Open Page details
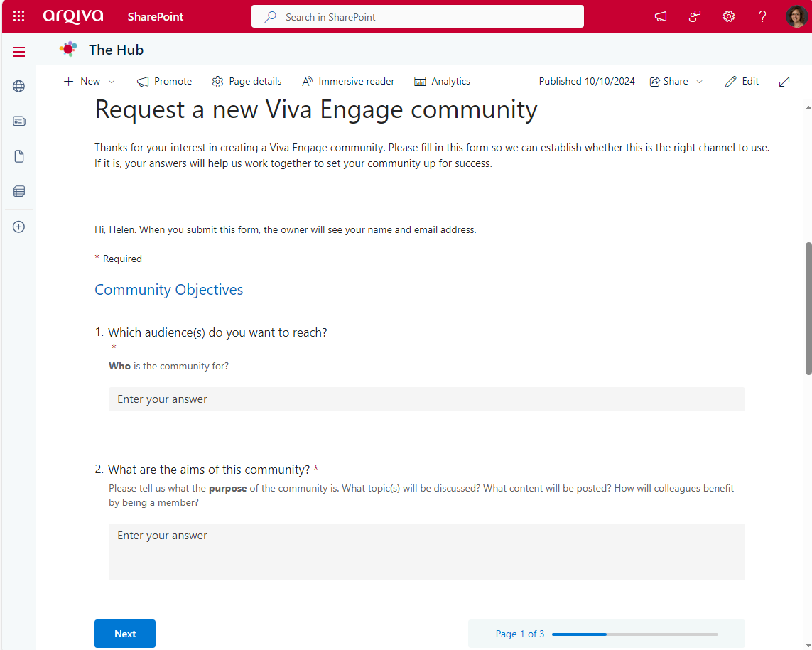The width and height of the screenshot is (812, 650). coord(247,81)
